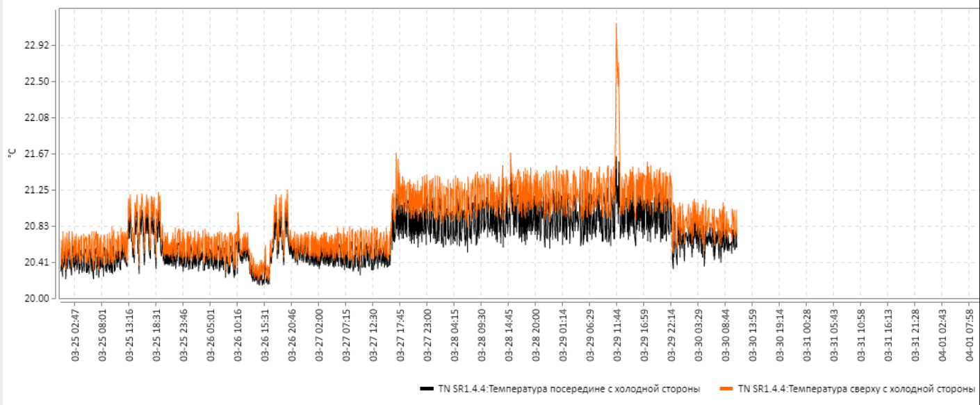Click the 03-28 04:15 time label
This screenshot has height=405, width=980.
pos(455,334)
